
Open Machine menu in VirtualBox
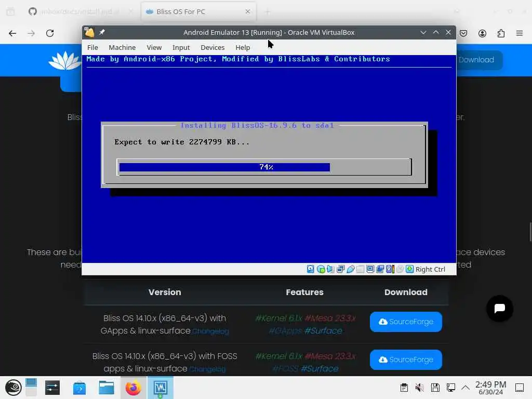[x=122, y=47]
